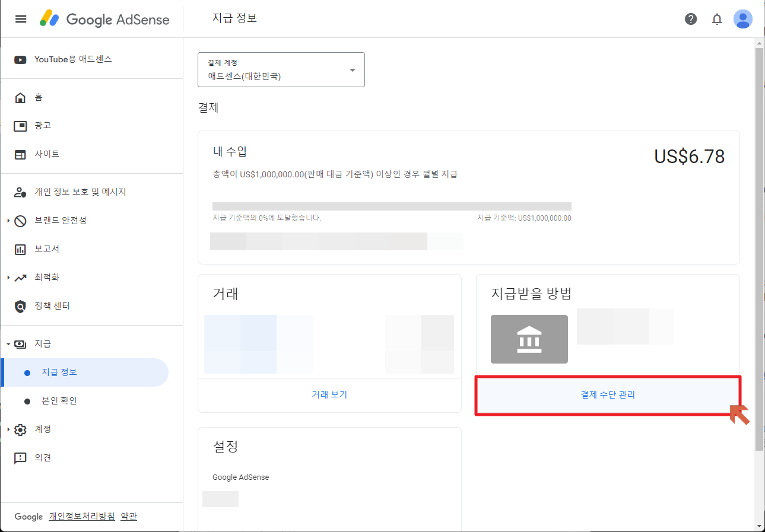
Task: Open the notifications bell
Action: tap(717, 19)
